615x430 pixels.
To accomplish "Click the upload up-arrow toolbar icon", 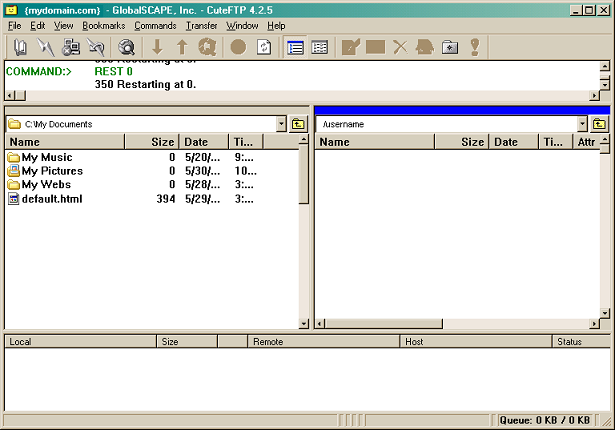I will 181,47.
